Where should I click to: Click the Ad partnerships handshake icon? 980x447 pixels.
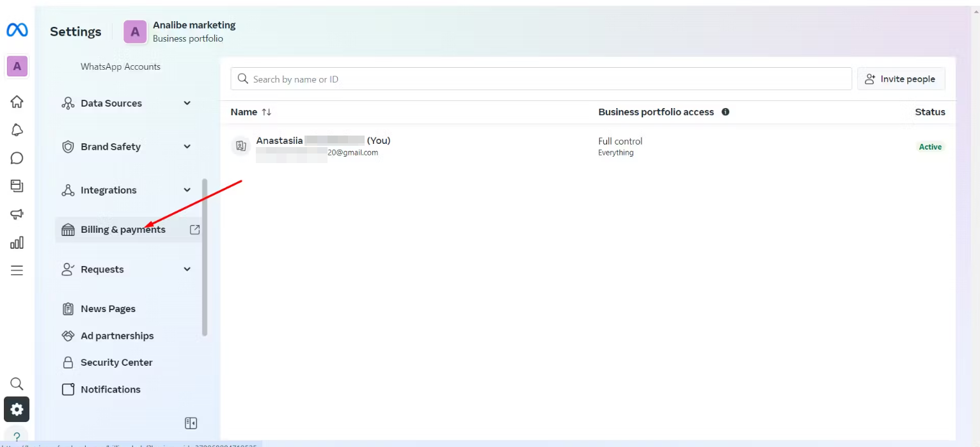[68, 336]
